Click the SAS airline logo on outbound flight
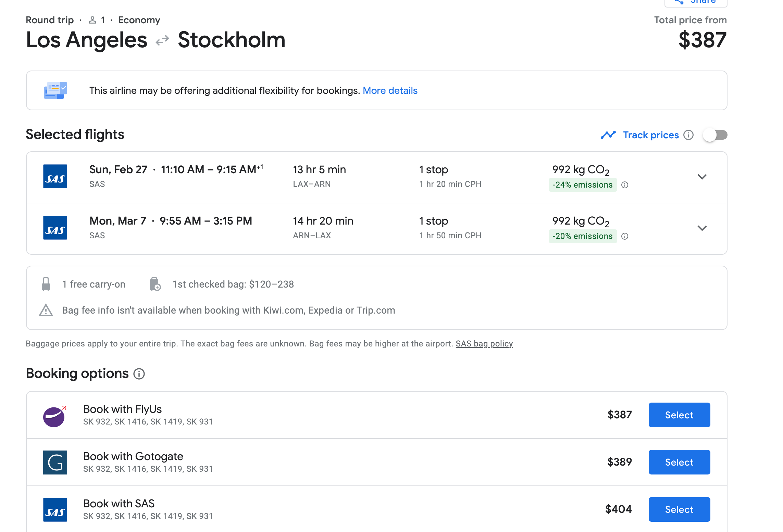The image size is (783, 532). coord(56,177)
